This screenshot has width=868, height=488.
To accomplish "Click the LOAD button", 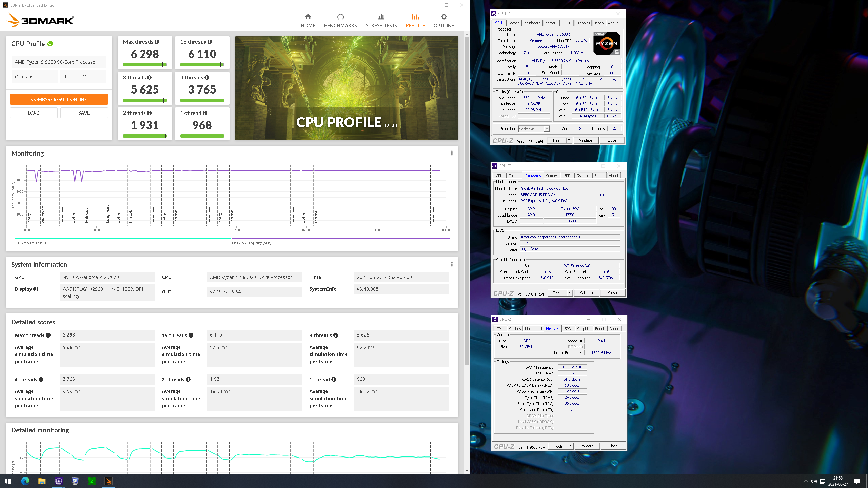I will pyautogui.click(x=34, y=113).
